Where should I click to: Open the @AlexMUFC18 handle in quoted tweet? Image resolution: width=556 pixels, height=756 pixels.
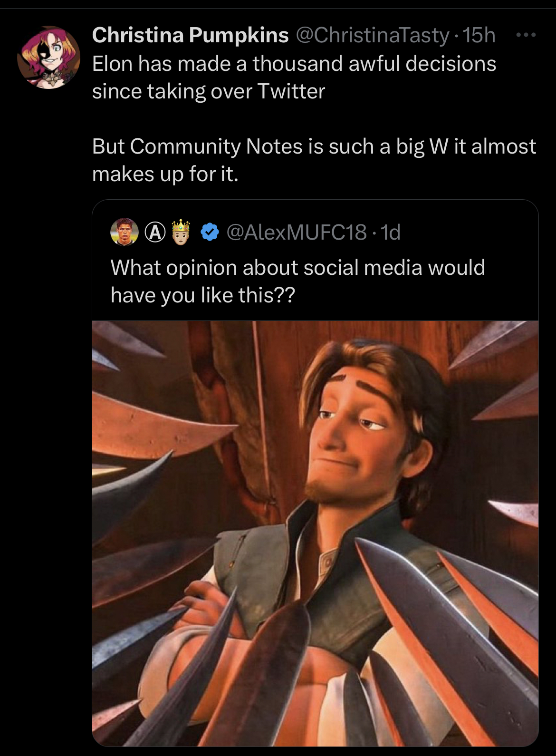click(x=297, y=233)
